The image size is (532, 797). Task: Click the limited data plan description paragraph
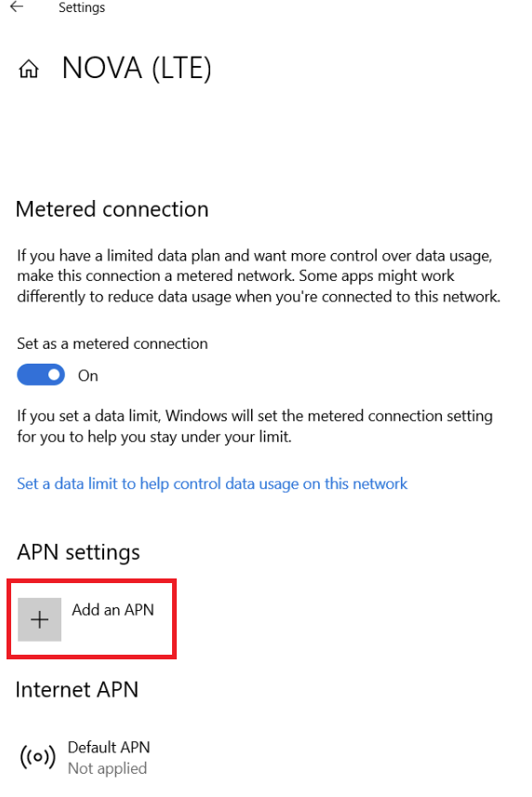[x=259, y=276]
